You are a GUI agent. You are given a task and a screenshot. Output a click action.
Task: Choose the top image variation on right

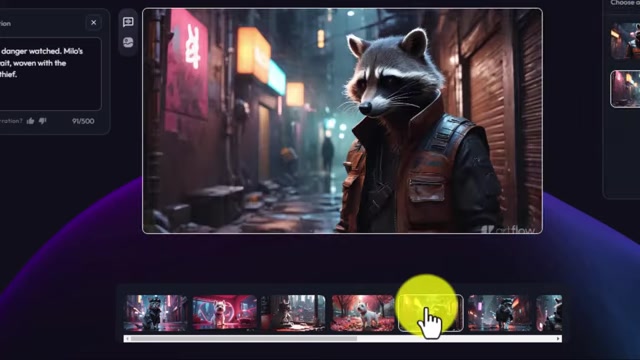(625, 41)
